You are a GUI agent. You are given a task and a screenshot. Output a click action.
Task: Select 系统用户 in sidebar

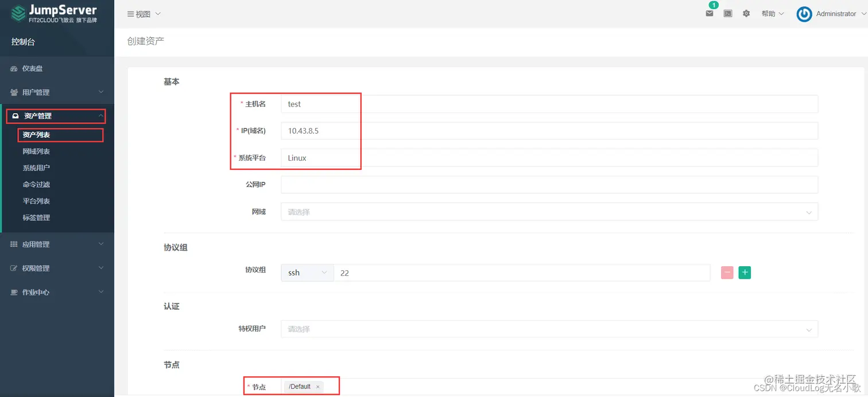click(x=36, y=168)
